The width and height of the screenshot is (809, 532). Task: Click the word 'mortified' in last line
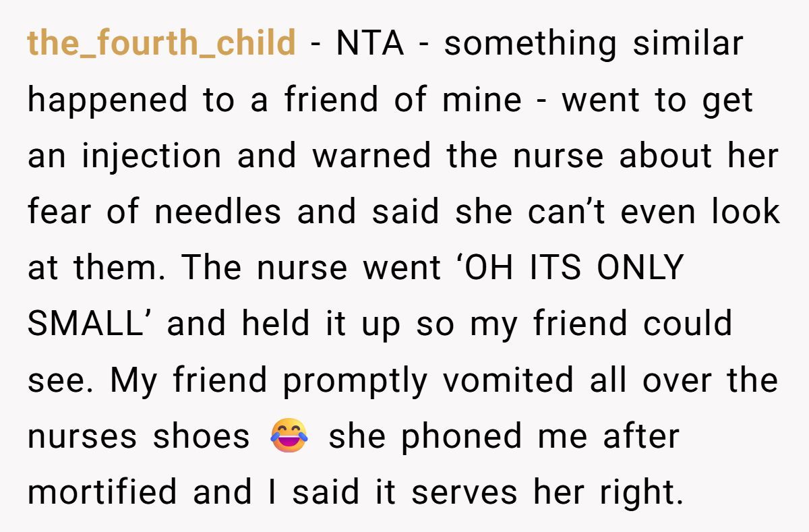point(104,492)
